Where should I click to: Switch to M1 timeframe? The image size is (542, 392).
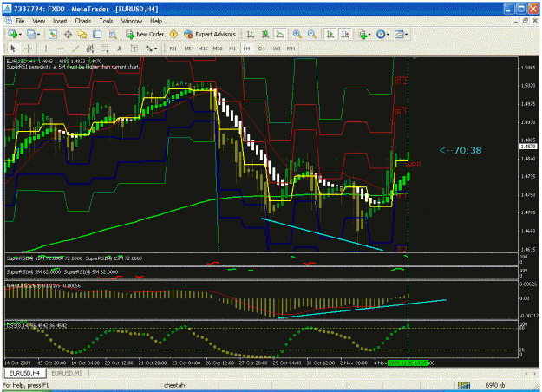coord(173,49)
